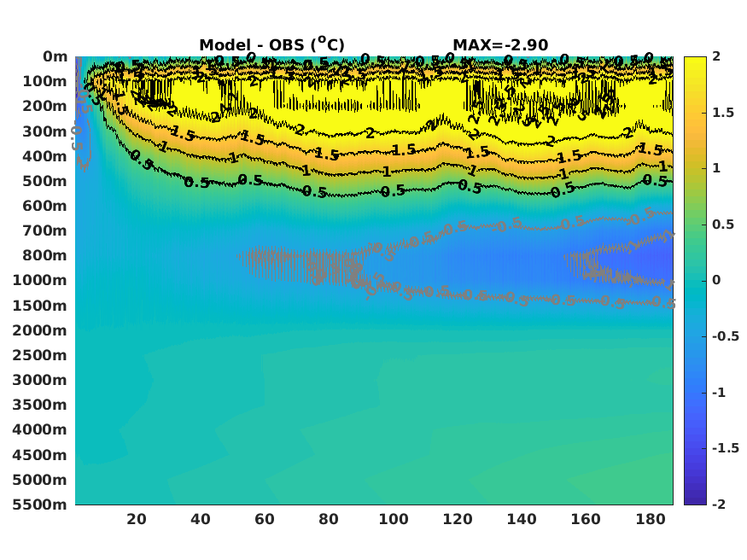747x560 pixels.
Task: Pick the x-axis tick label "80"
Action: pyautogui.click(x=329, y=518)
